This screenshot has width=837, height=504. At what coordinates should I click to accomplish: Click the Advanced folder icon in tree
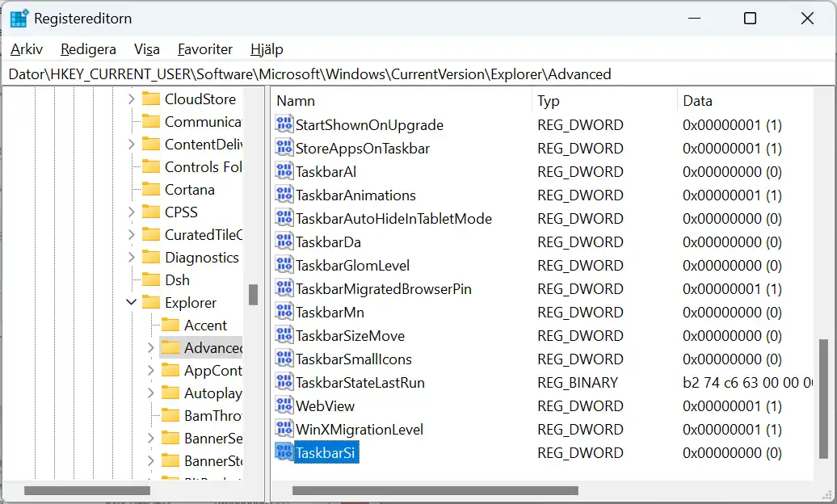pyautogui.click(x=170, y=347)
